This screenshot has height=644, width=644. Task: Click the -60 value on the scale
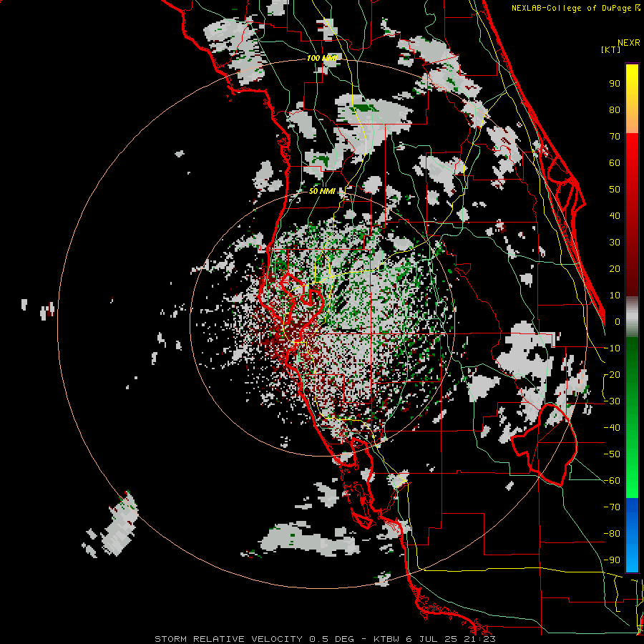click(612, 481)
